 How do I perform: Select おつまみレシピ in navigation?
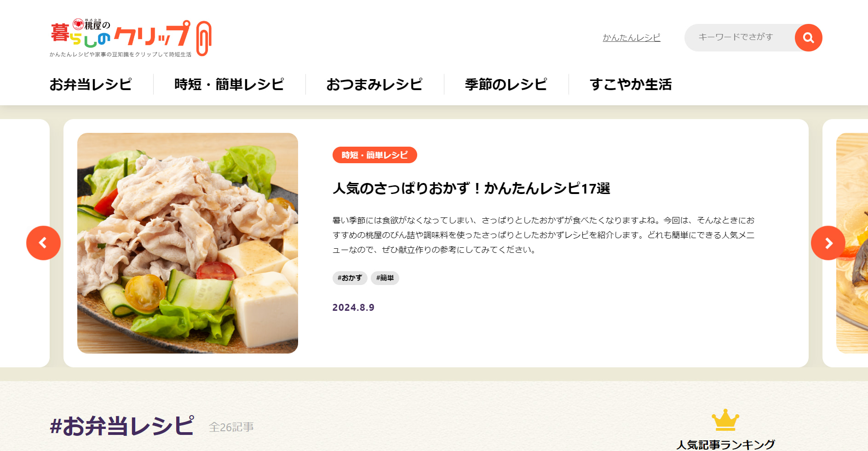[x=374, y=84]
